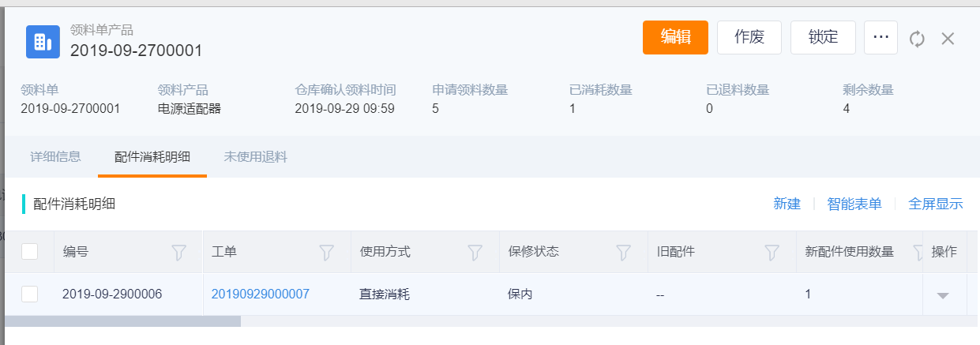The height and width of the screenshot is (345, 980).
Task: Click the horizontal scrollbar under the table
Action: coord(122,321)
